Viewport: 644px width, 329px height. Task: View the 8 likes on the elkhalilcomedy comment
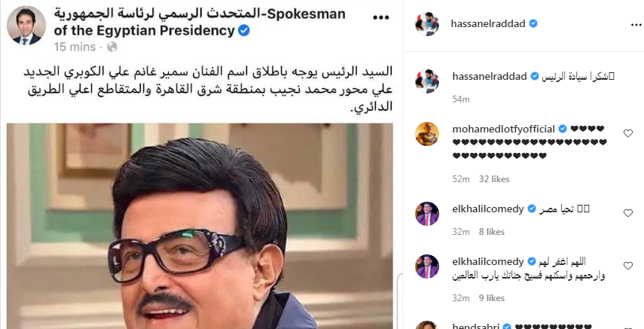[x=492, y=232]
